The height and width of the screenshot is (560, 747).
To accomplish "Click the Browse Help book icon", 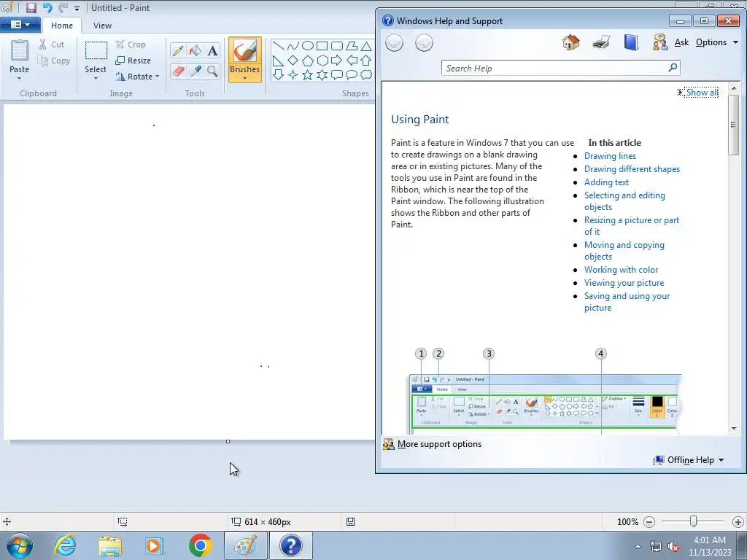I will tap(631, 42).
